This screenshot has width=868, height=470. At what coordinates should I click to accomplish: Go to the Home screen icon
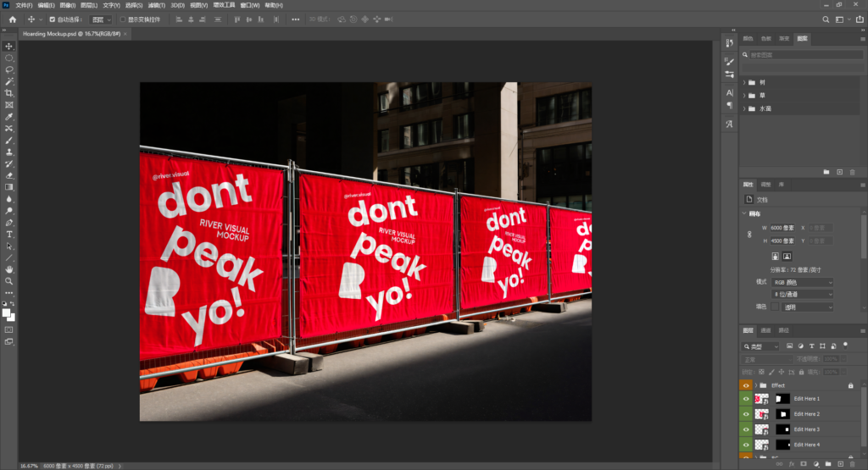click(x=12, y=19)
